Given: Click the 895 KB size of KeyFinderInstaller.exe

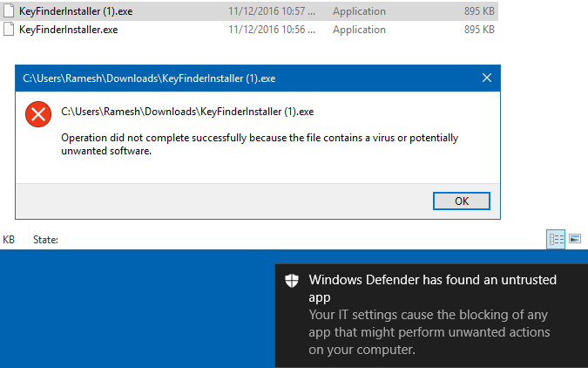Looking at the screenshot, I should (479, 30).
